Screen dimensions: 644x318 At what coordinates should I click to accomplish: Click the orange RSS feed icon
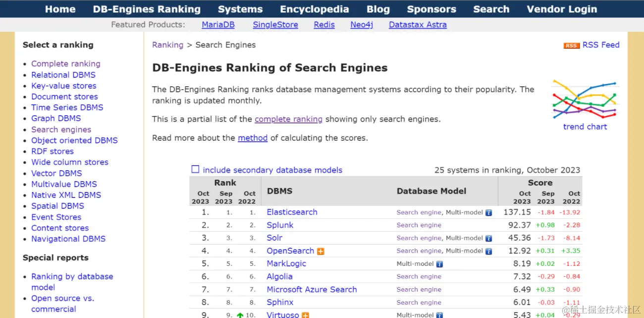[571, 46]
